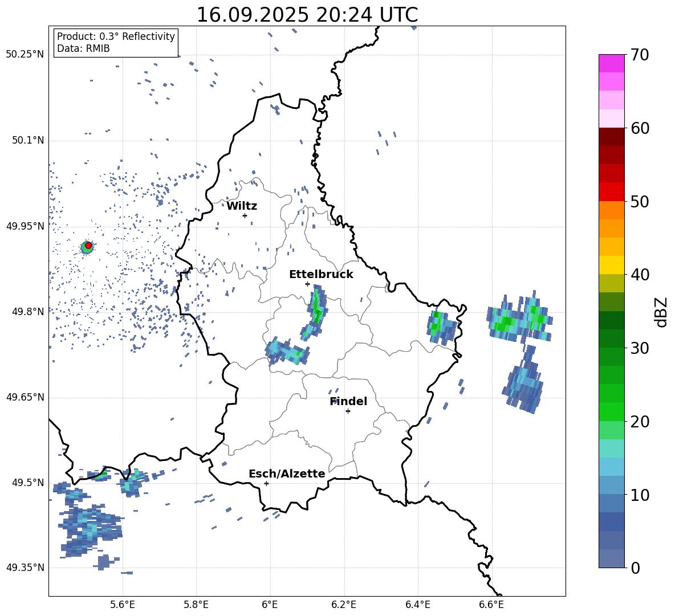
Task: Select the Esch/Alzette city label
Action: (287, 474)
